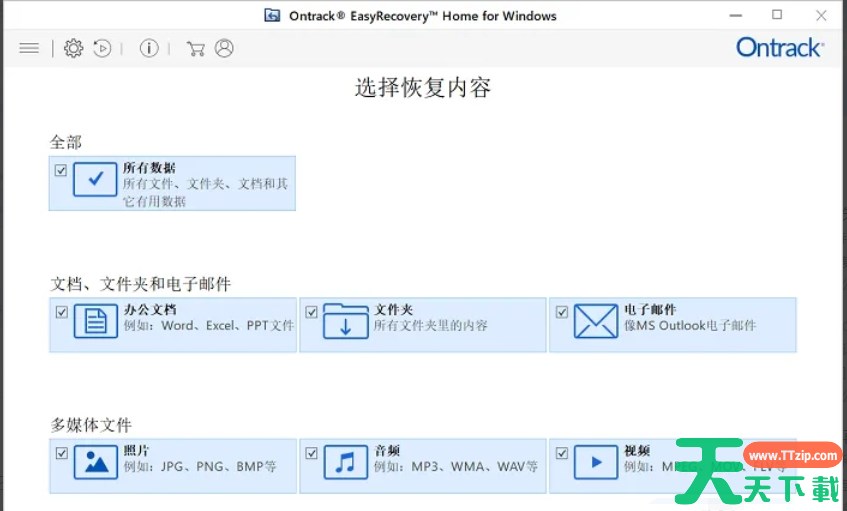This screenshot has height=511, width=847.
Task: Click 例如：Word、Excel、PPT文件 description
Action: click(x=209, y=326)
